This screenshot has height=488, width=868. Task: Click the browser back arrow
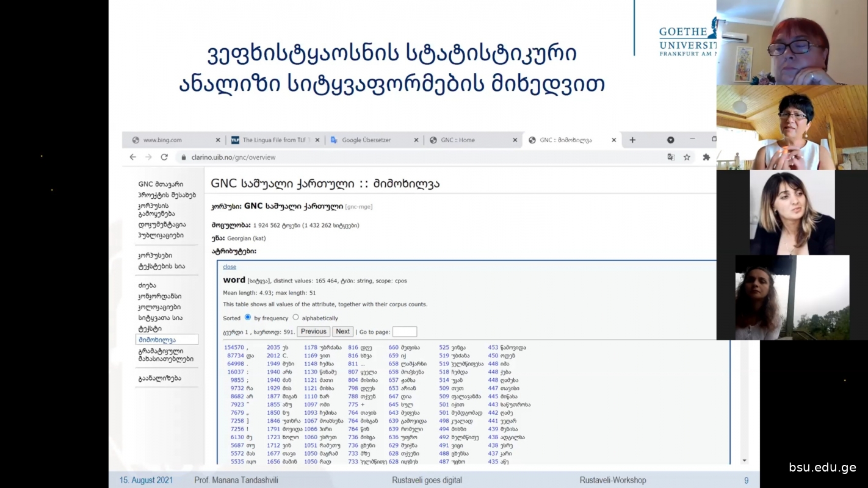pos(132,157)
